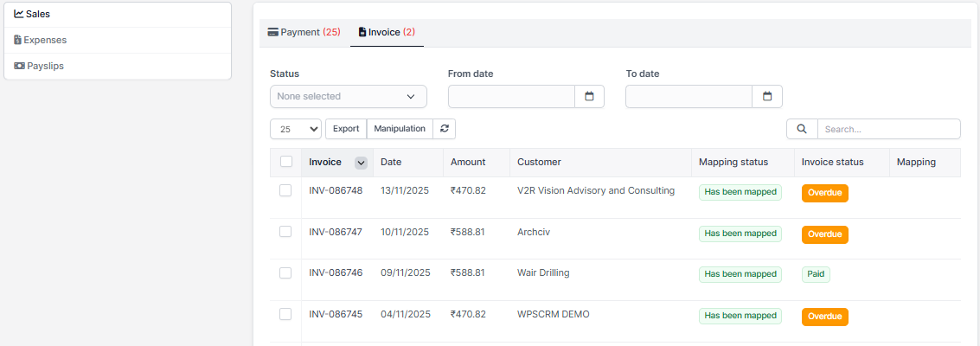Select checkbox for invoice INV-086748
The height and width of the screenshot is (346, 980).
coord(285,190)
